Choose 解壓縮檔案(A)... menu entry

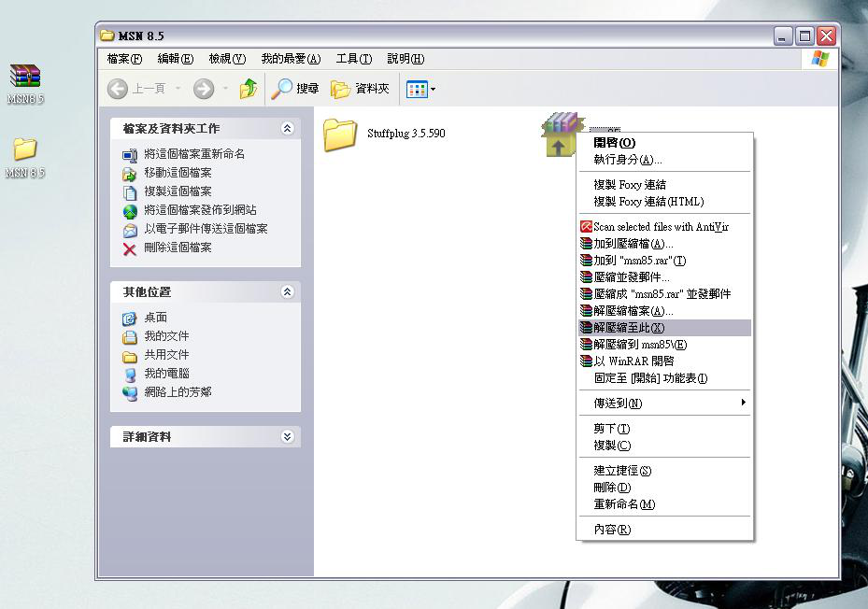[x=664, y=311]
